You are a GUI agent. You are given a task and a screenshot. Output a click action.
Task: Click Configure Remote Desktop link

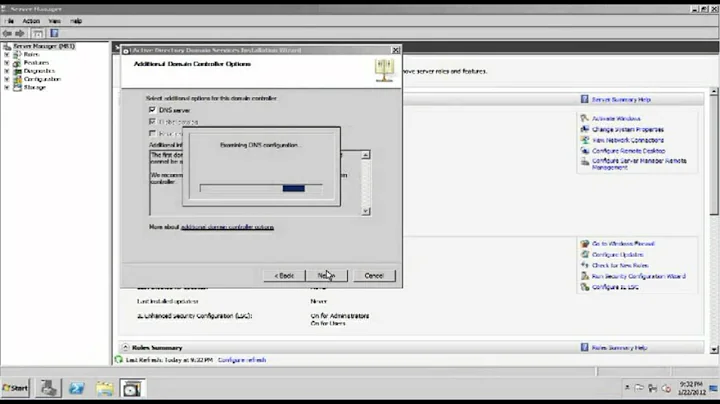629,151
